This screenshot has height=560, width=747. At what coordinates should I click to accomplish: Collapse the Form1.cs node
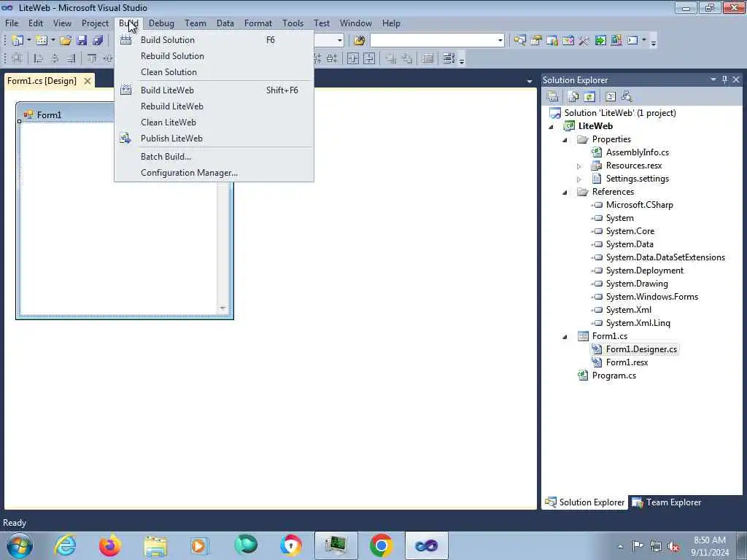click(565, 337)
